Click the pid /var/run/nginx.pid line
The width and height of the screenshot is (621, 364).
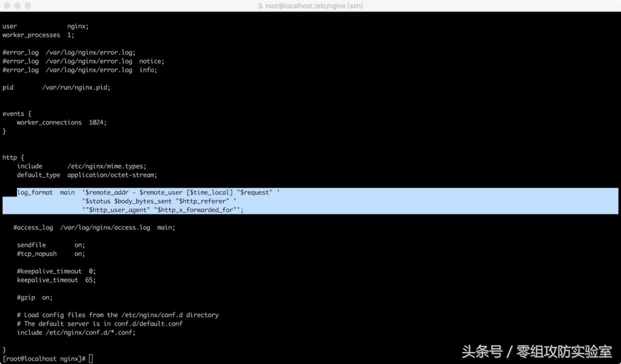(x=56, y=87)
